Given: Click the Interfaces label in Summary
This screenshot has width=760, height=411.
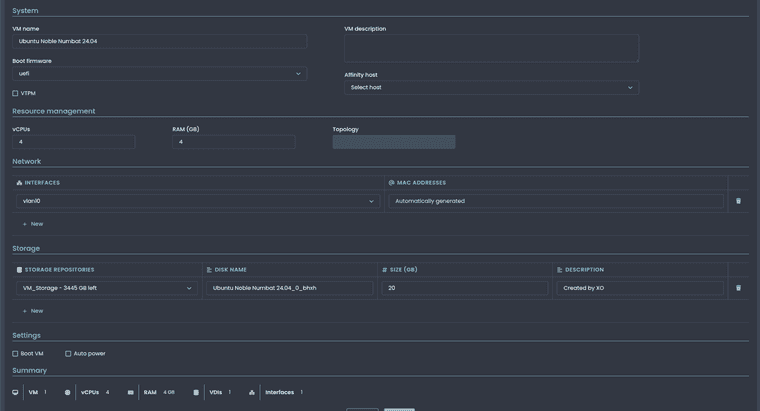Looking at the screenshot, I should click(x=280, y=392).
